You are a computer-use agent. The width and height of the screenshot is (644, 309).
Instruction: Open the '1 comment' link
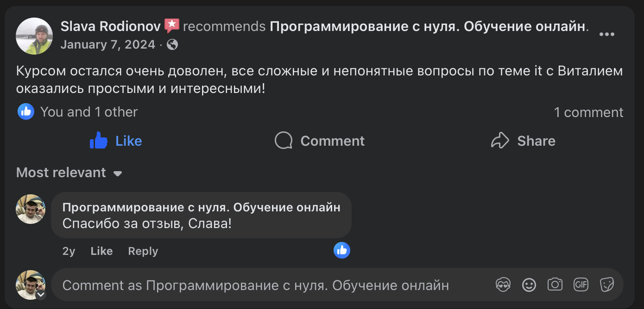(589, 111)
